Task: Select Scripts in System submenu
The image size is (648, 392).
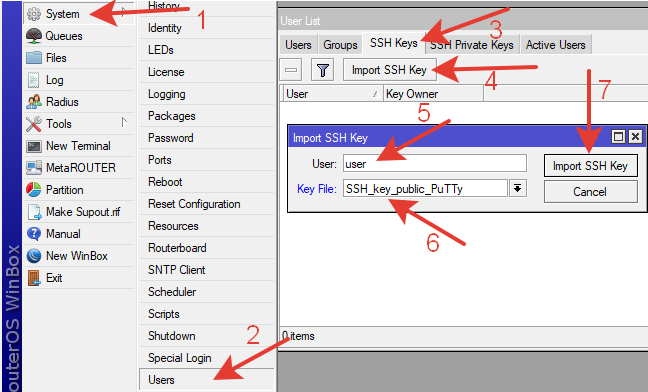Action: click(207, 314)
